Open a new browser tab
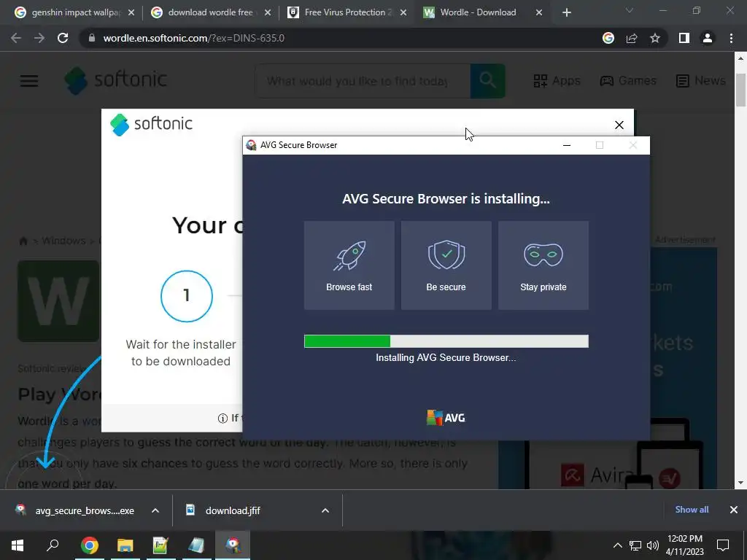The image size is (747, 560). pos(566,12)
